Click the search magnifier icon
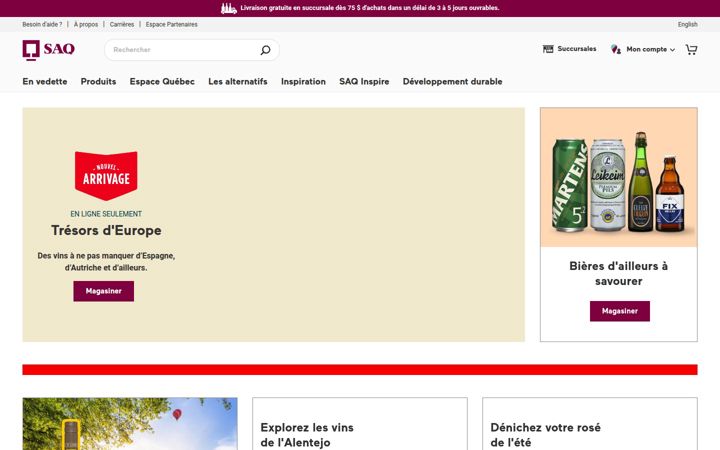Viewport: 720px width, 450px height. point(265,50)
